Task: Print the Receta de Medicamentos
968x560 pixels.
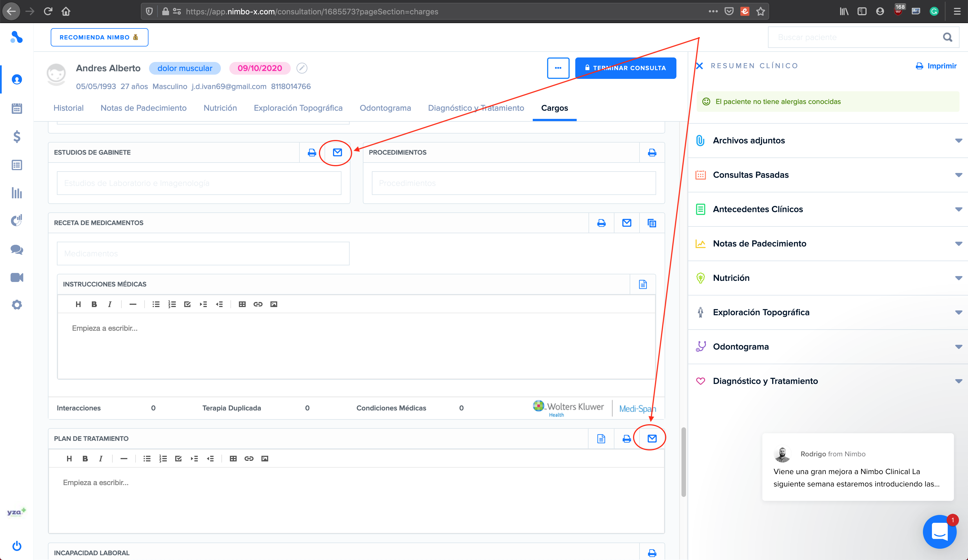Action: coord(601,223)
